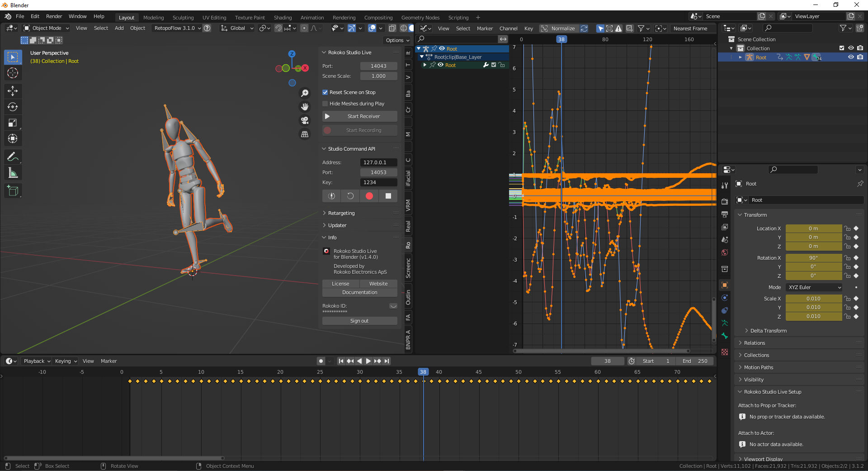Collapse the Rokoko Studio Live panel
The height and width of the screenshot is (471, 868).
point(324,52)
